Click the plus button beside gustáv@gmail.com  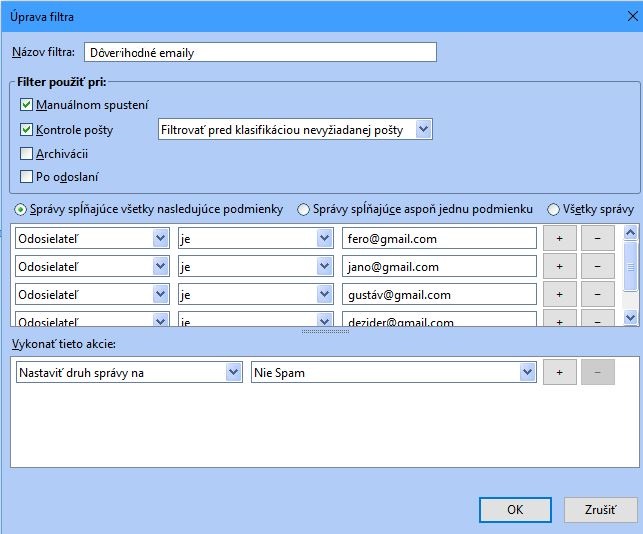[x=560, y=294]
